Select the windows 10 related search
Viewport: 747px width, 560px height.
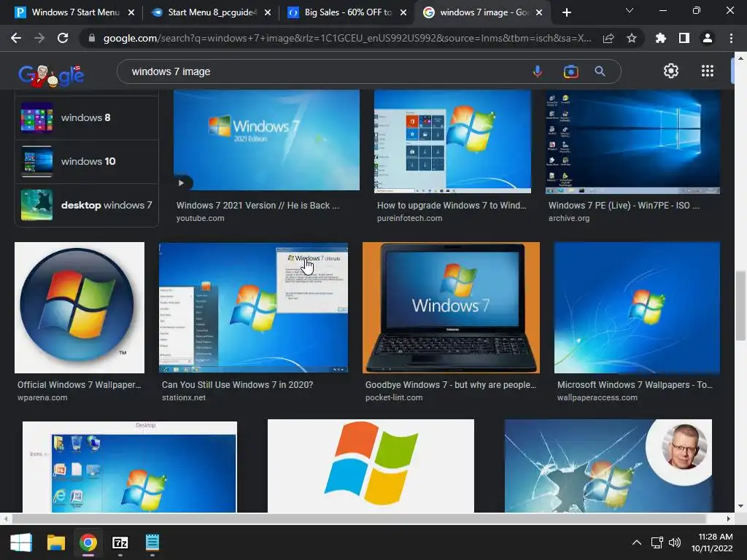point(87,161)
